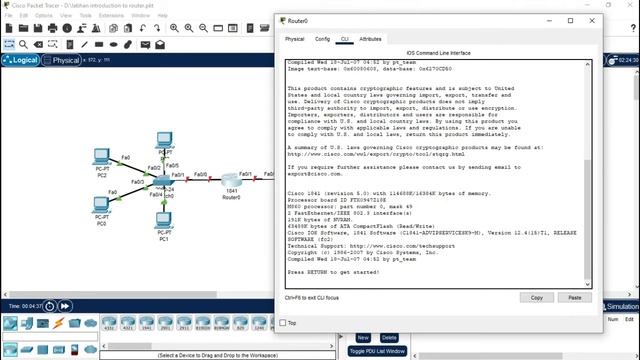The height and width of the screenshot is (360, 640).
Task: Add a Complex PDU with open envelope icon
Action: pyautogui.click(x=160, y=44)
